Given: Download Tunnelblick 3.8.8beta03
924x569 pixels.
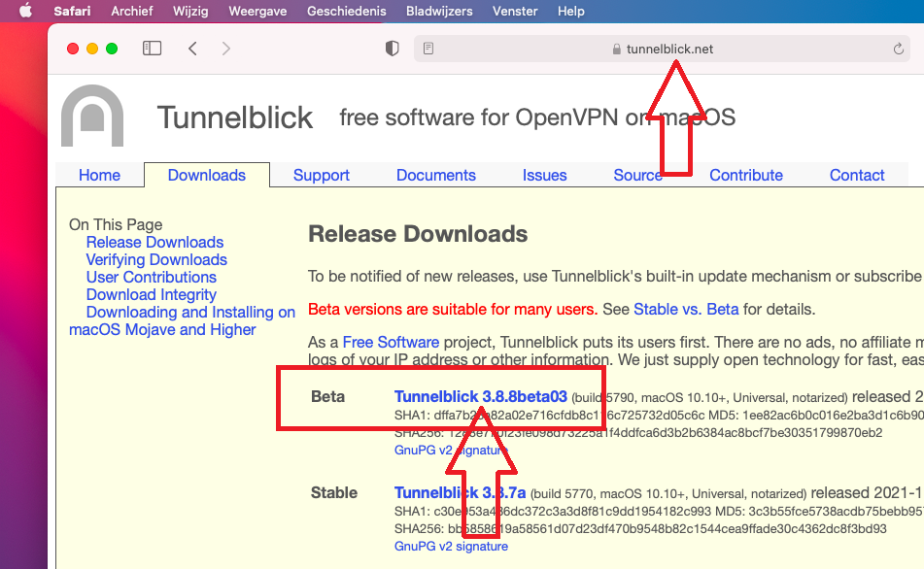Looking at the screenshot, I should pos(480,396).
